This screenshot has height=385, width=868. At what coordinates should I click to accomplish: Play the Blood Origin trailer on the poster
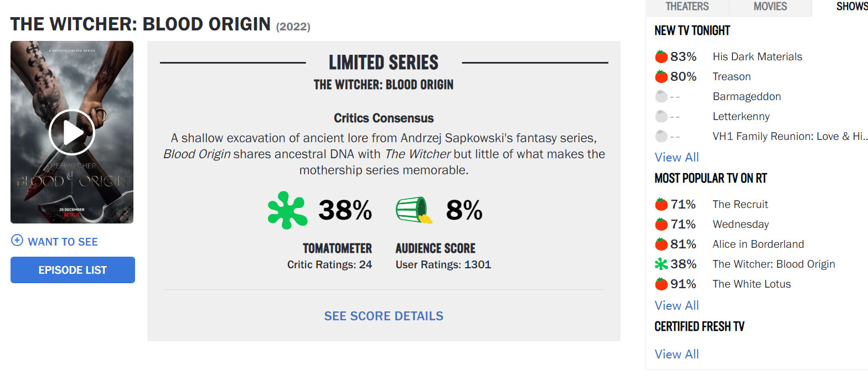pyautogui.click(x=72, y=132)
